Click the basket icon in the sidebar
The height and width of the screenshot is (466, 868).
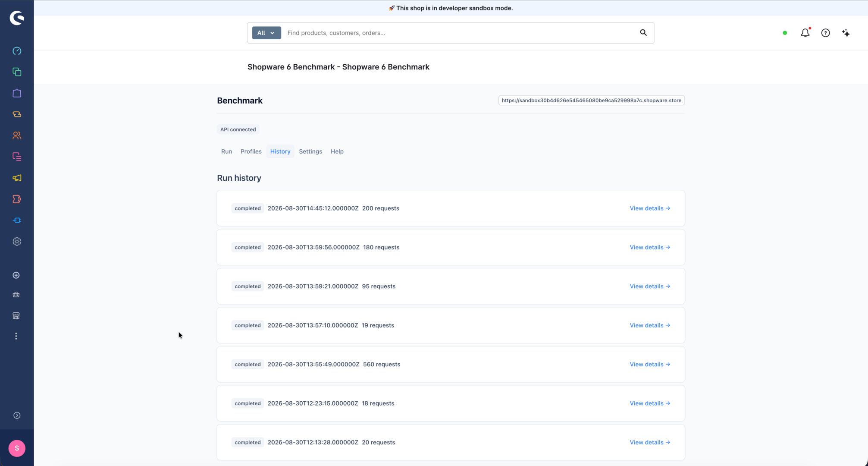click(x=16, y=295)
